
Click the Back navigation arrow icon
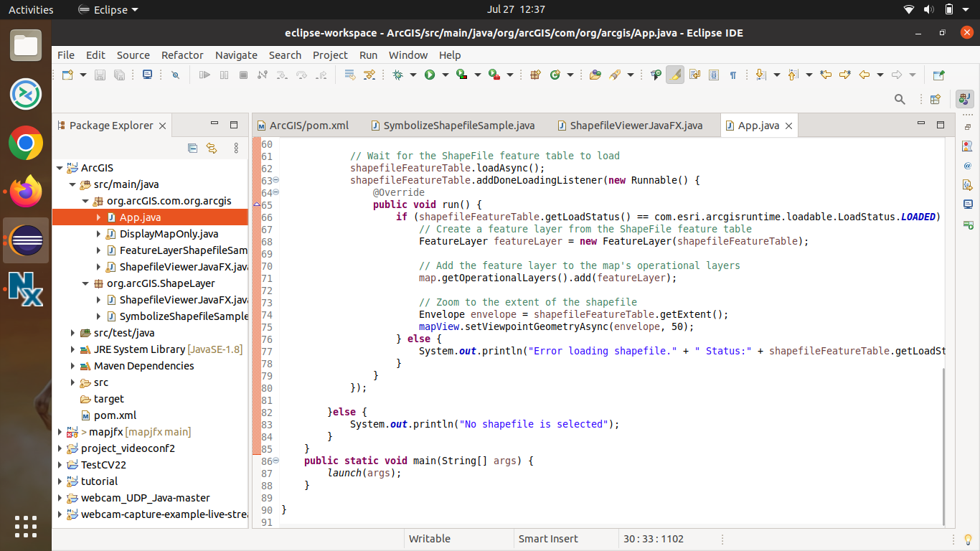(864, 75)
